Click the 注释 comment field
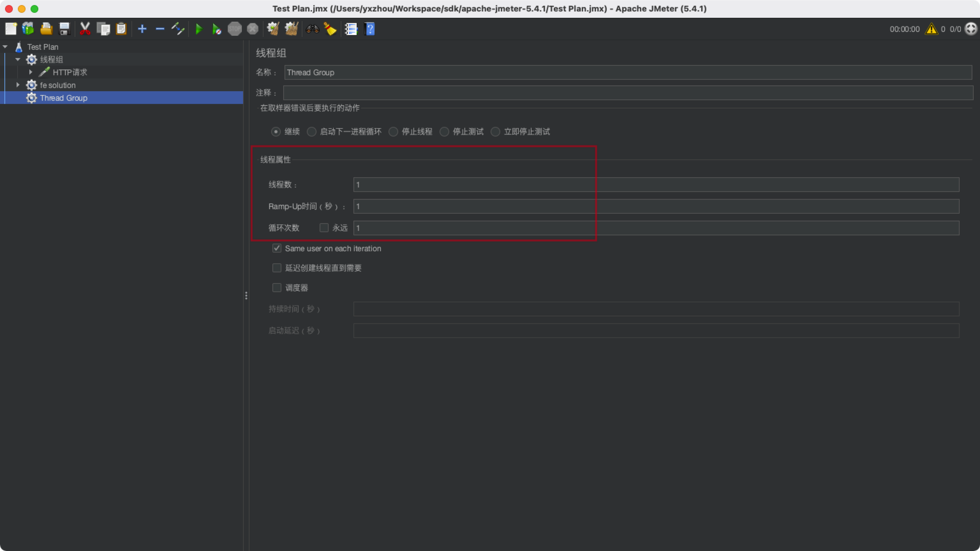Screen dimensions: 980x551 (628, 92)
